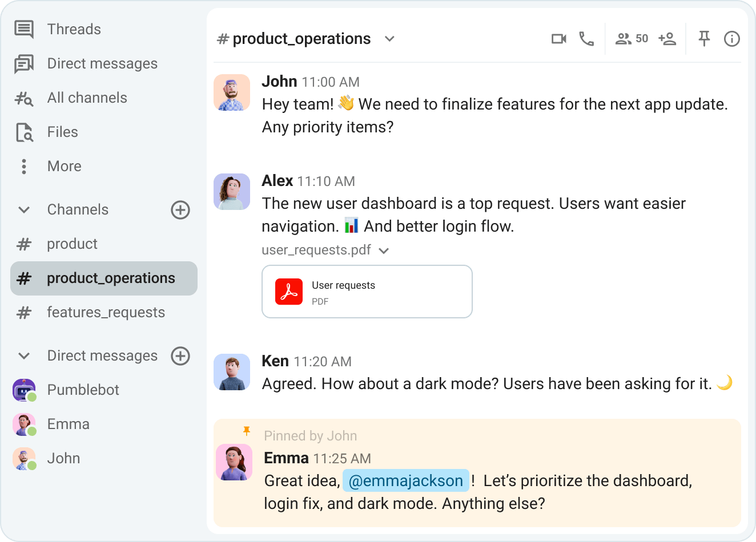Viewport: 756px width, 542px height.
Task: Browse all channels
Action: [86, 98]
